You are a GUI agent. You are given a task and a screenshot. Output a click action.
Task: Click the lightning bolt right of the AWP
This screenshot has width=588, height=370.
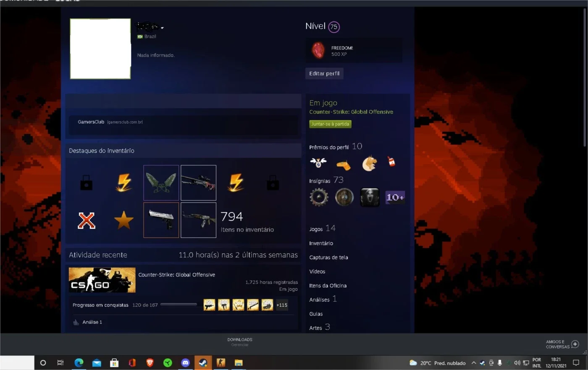(236, 182)
